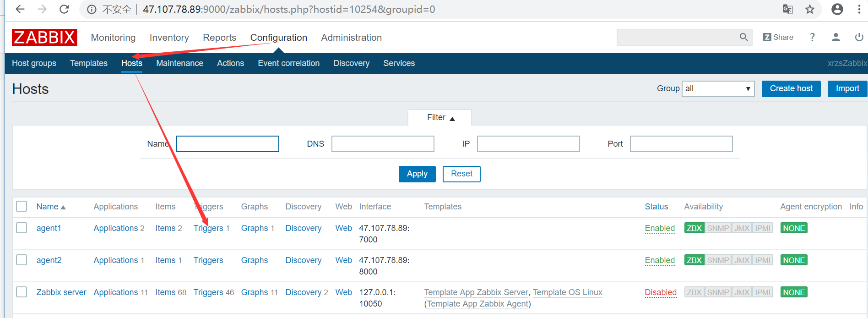
Task: Open the Zabbix user profile icon
Action: 836,37
